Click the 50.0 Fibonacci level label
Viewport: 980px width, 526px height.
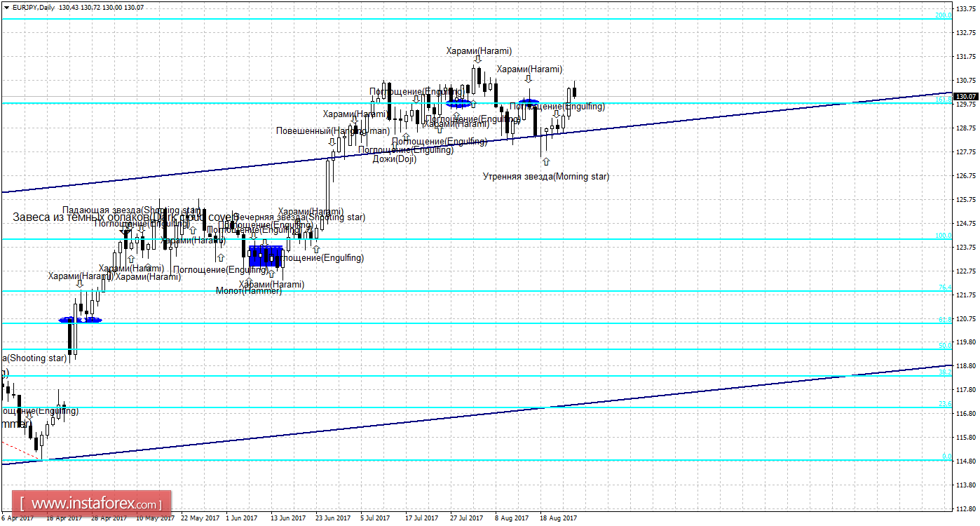pyautogui.click(x=945, y=345)
